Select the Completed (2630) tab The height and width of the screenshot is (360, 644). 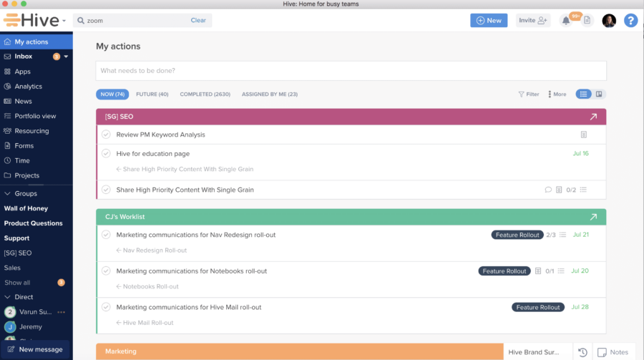click(x=205, y=94)
